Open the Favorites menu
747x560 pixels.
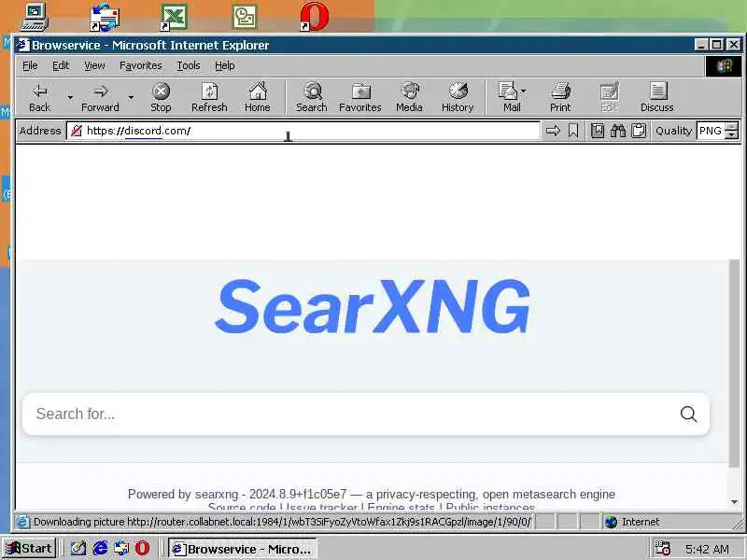[141, 65]
